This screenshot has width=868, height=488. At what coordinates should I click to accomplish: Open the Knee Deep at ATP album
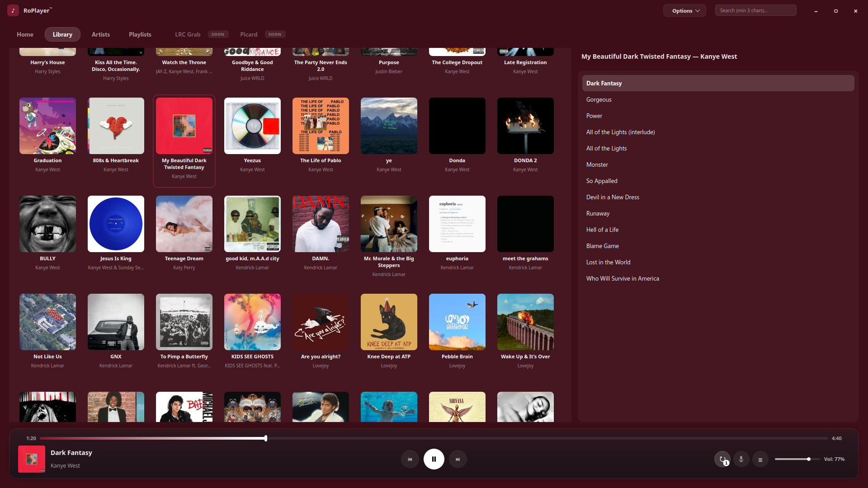[x=389, y=322]
